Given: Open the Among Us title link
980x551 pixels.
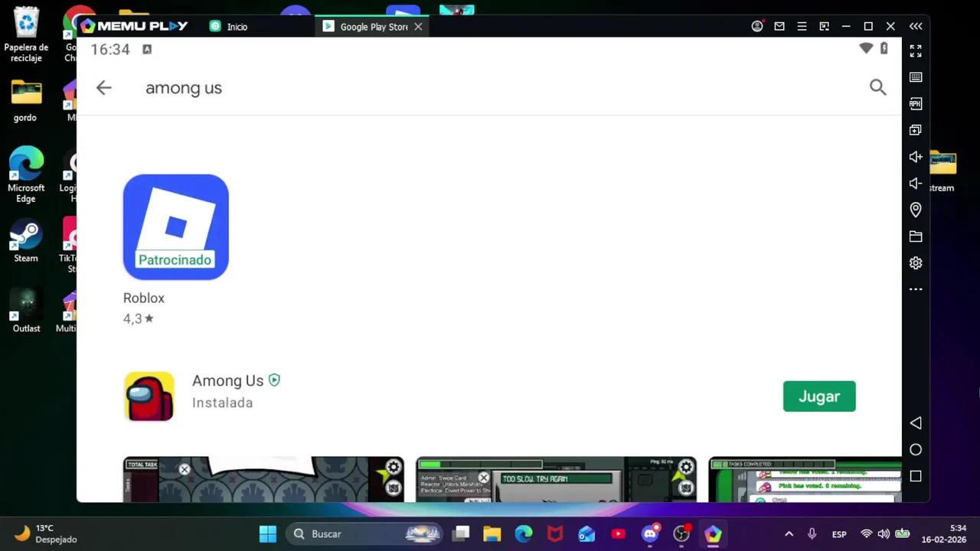Looking at the screenshot, I should [227, 381].
